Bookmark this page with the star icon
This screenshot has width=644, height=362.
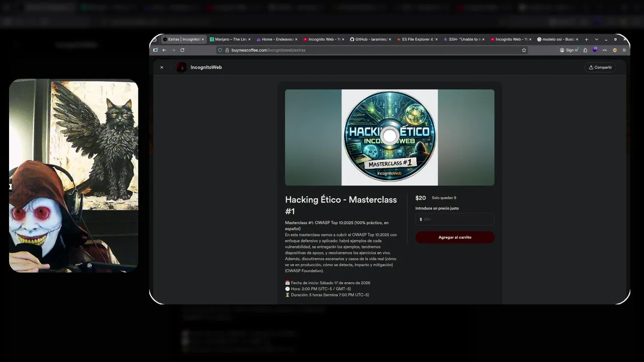click(x=524, y=50)
